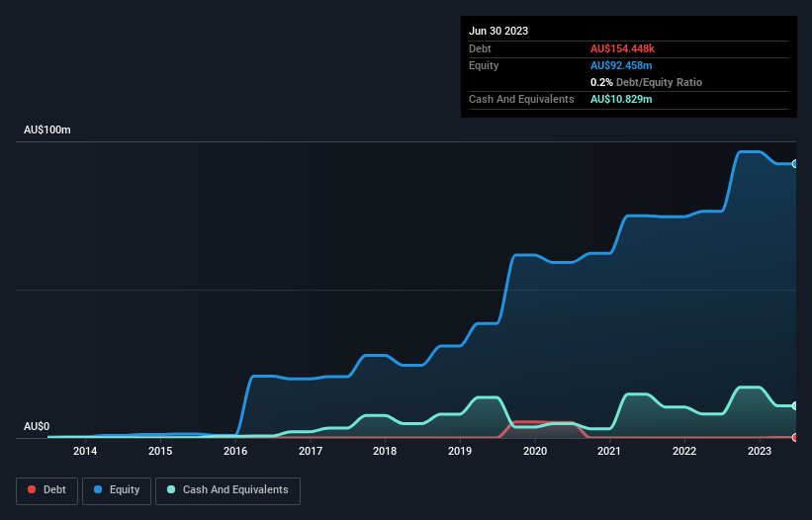
Task: Click the red Debt endpoint marker
Action: 795,437
